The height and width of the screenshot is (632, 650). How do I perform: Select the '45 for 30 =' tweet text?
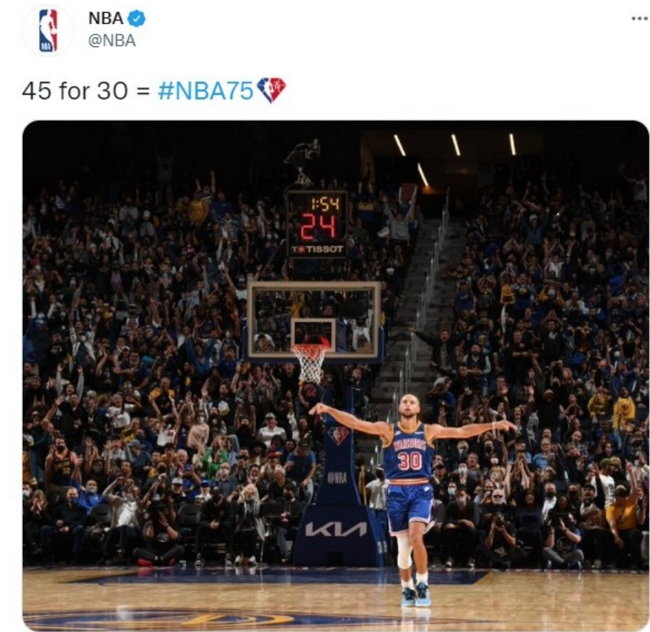(x=86, y=90)
